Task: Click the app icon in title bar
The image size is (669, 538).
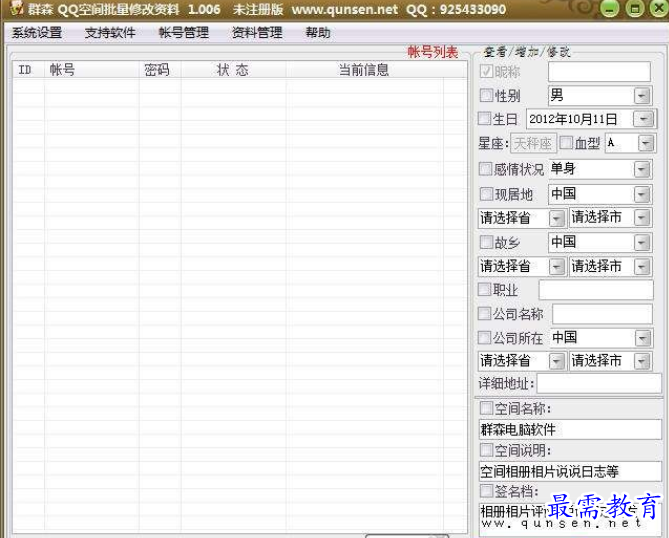Action: pos(16,9)
